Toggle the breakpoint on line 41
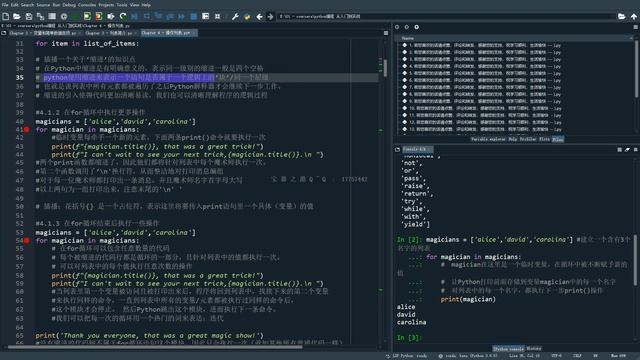Image resolution: width=640 pixels, height=360 pixels. pyautogui.click(x=27, y=130)
